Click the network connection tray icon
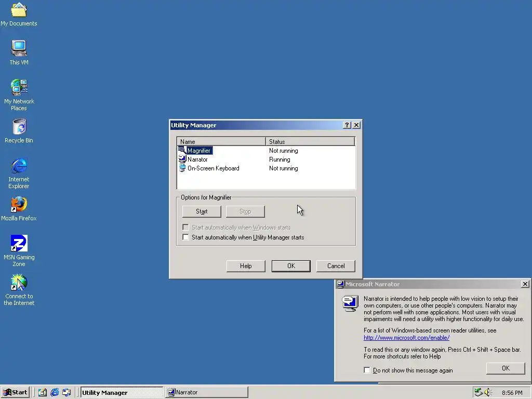Screen dimensions: 532x399 click(478, 392)
